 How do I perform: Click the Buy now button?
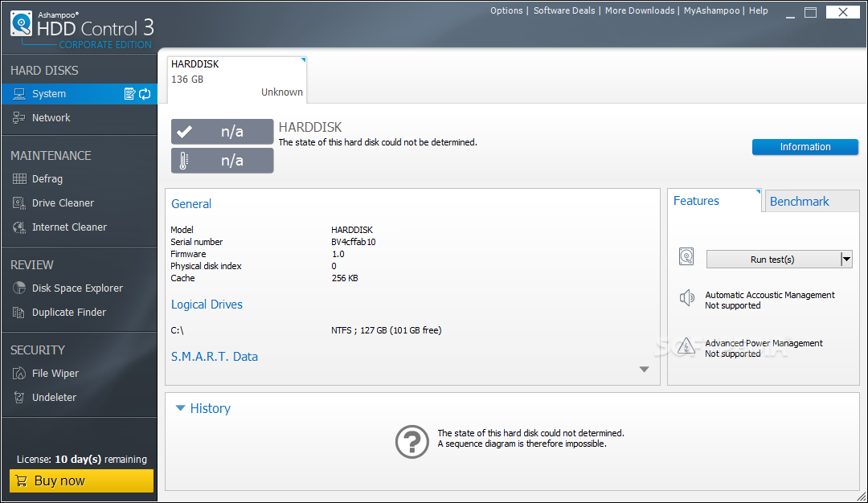coord(81,481)
